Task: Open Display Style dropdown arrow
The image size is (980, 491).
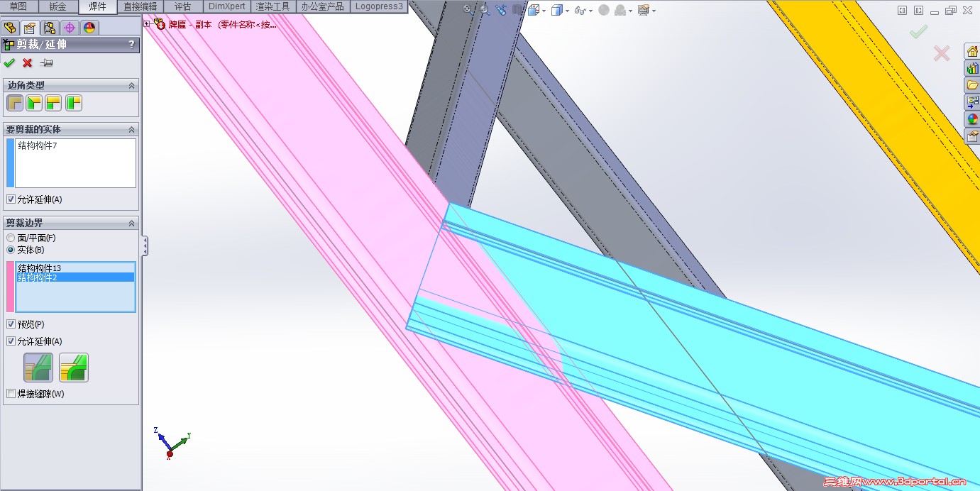Action: 568,11
